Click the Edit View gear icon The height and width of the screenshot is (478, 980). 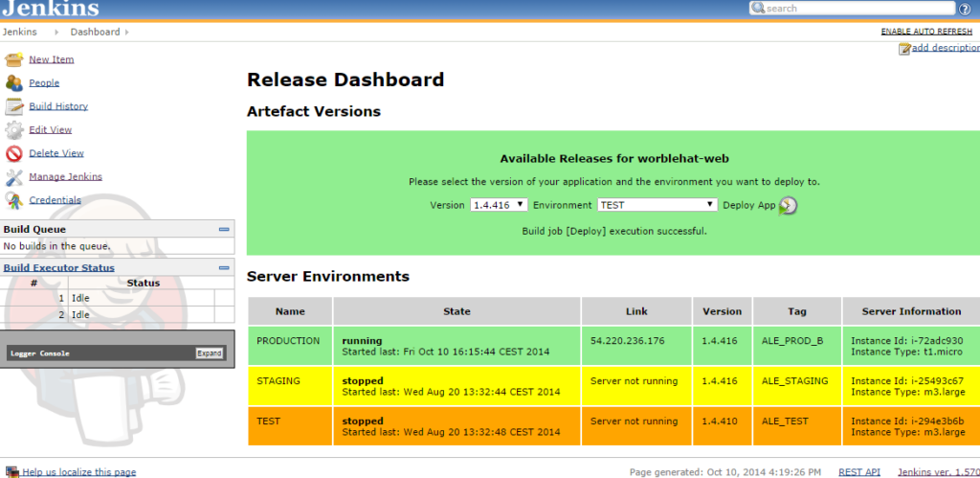pos(13,130)
